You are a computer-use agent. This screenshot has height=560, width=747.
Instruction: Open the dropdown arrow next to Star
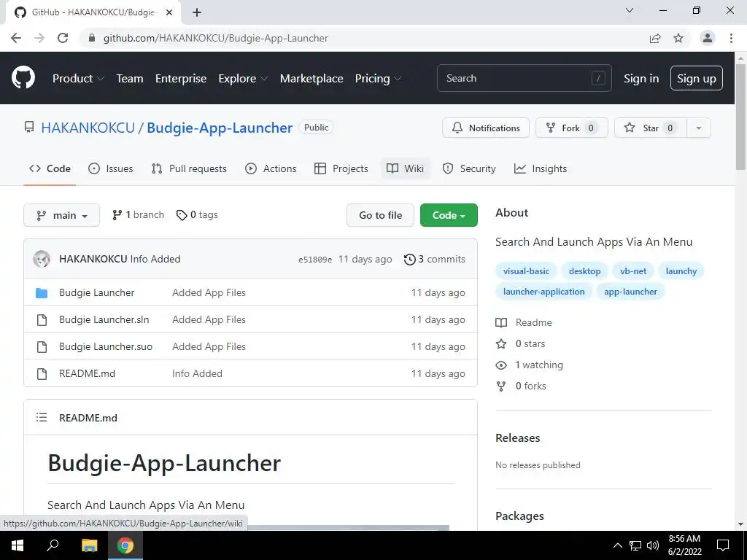click(699, 128)
